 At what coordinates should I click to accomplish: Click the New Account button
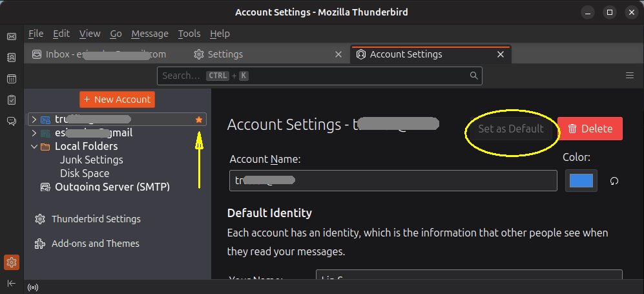[x=117, y=100]
